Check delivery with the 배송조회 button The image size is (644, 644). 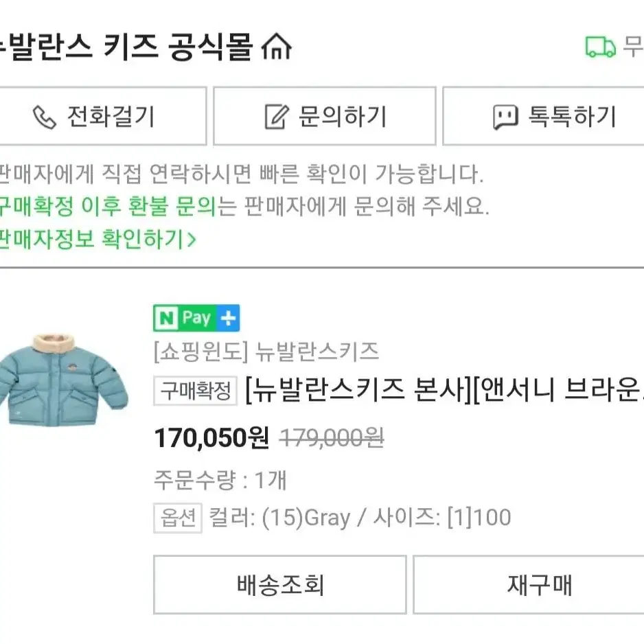pos(279,585)
